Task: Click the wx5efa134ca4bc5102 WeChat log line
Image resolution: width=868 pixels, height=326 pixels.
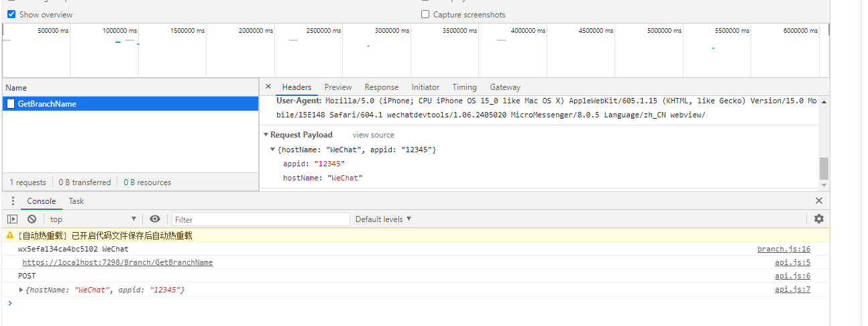Action: (73, 249)
